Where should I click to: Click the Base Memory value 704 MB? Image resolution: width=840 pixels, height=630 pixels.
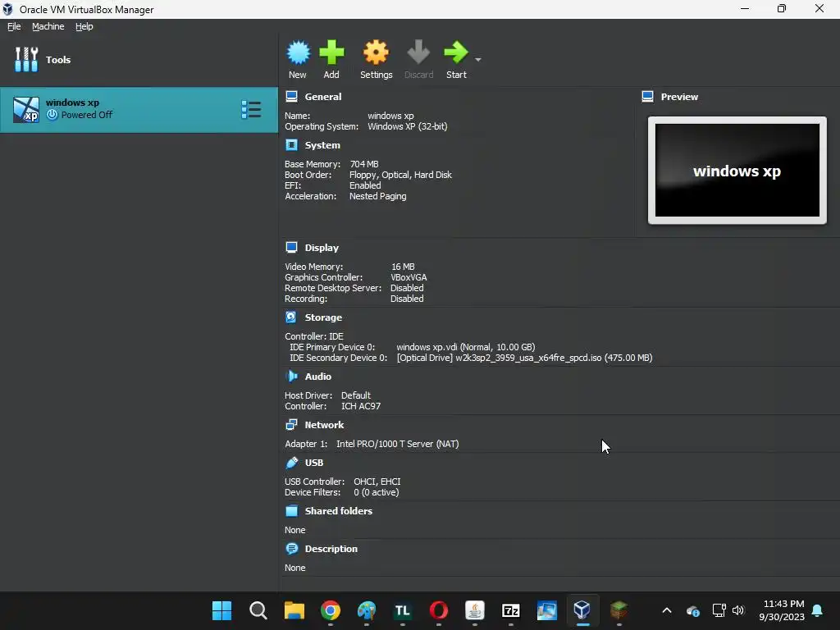pos(364,164)
